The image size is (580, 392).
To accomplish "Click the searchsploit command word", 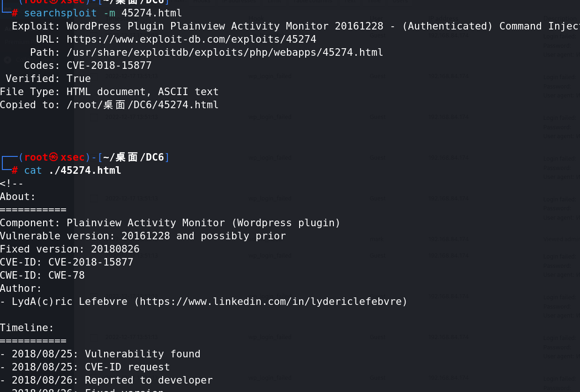I will [60, 13].
